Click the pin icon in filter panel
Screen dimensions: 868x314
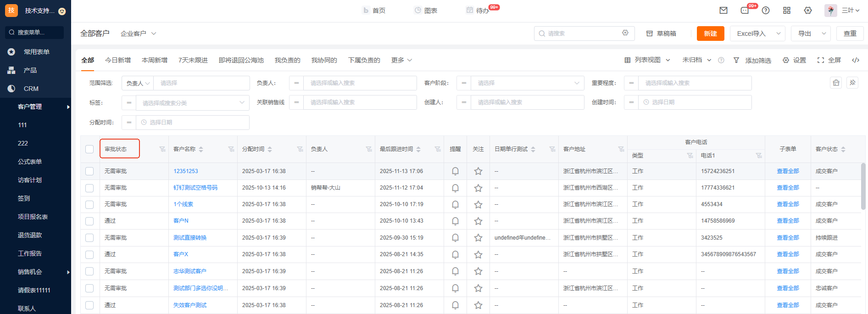tap(852, 83)
